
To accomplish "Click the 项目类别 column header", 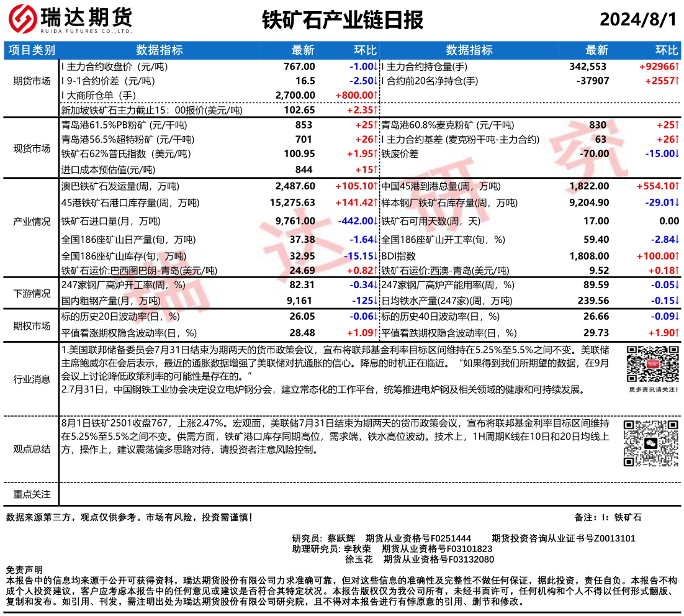I will tap(32, 50).
